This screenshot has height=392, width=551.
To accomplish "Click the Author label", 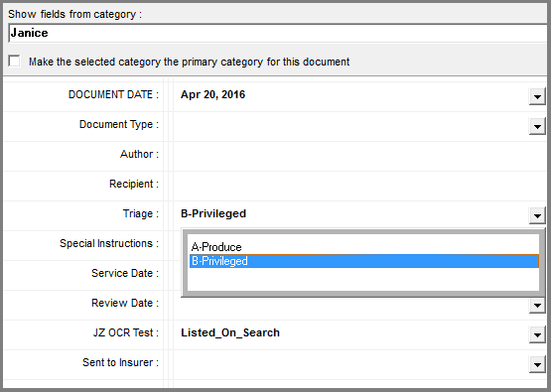I will pyautogui.click(x=140, y=154).
